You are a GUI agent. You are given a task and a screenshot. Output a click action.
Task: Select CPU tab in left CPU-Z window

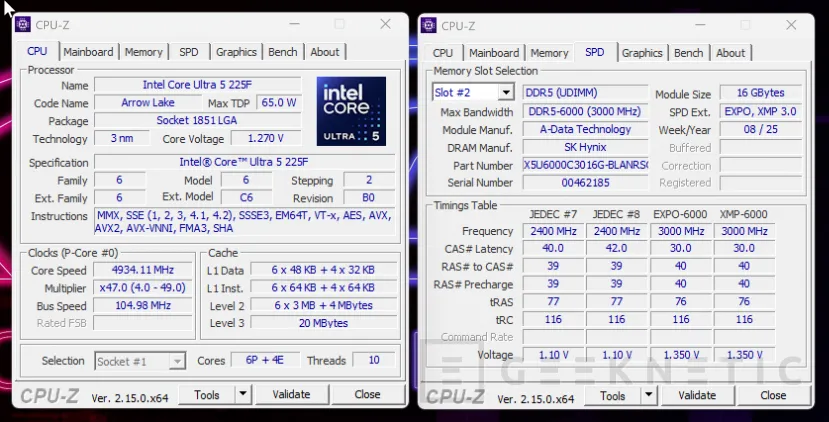pyautogui.click(x=37, y=51)
